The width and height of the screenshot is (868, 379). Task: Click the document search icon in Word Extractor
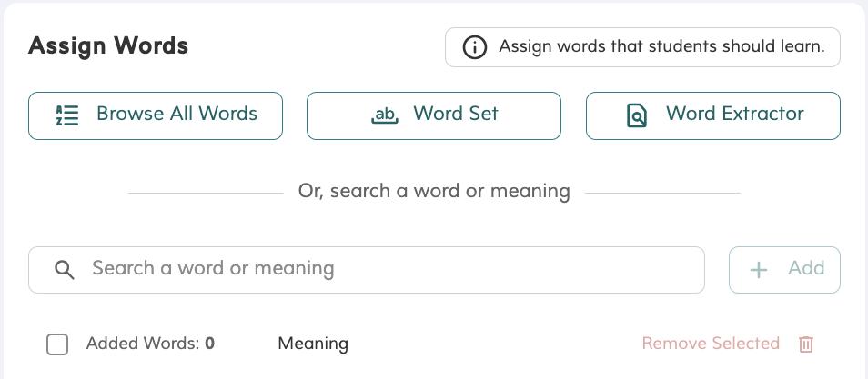coord(637,115)
